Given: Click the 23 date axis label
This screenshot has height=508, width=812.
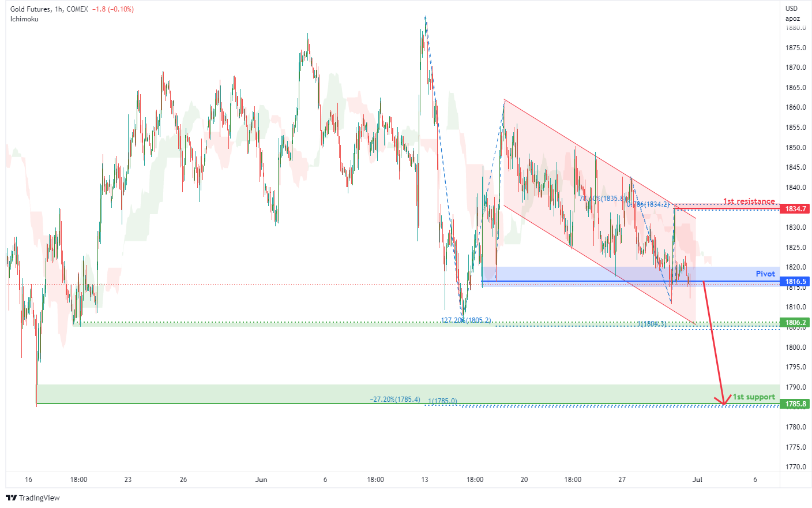Looking at the screenshot, I should point(128,480).
